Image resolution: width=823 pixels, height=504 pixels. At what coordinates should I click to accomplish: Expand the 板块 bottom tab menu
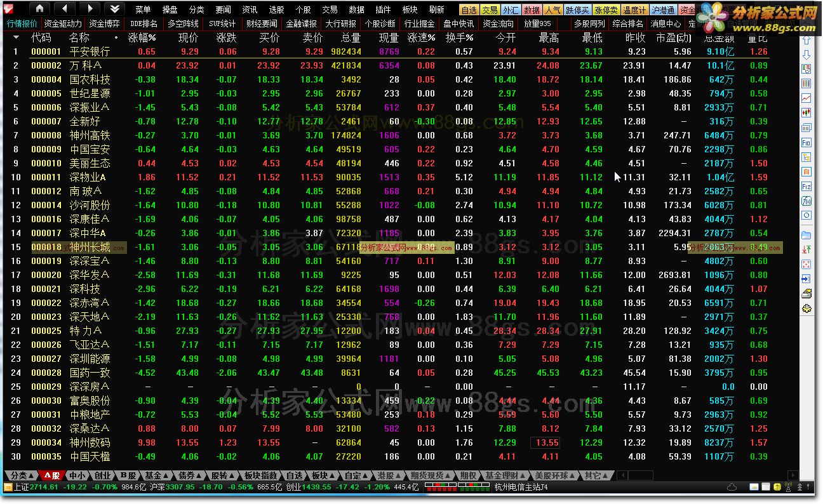pyautogui.click(x=323, y=475)
